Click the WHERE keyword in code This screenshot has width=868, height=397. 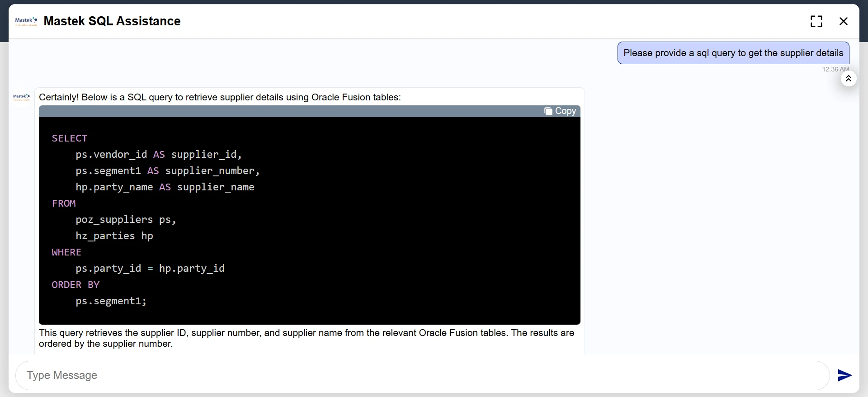point(66,252)
